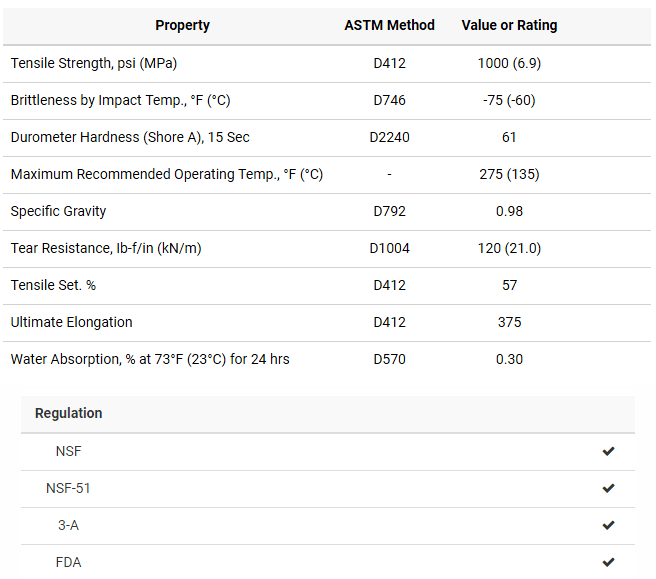
Task: Click the FDA regulation checkmark icon
Action: pyautogui.click(x=608, y=563)
